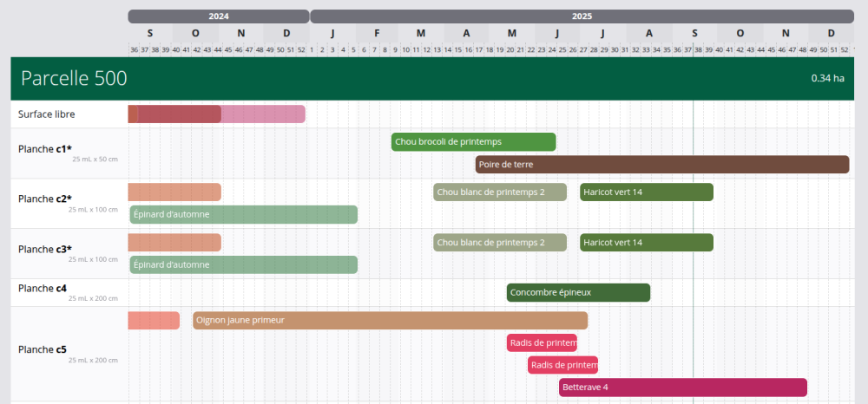Open Chou blanc de printemps 2 on Planche c2
The image size is (868, 404).
point(499,192)
